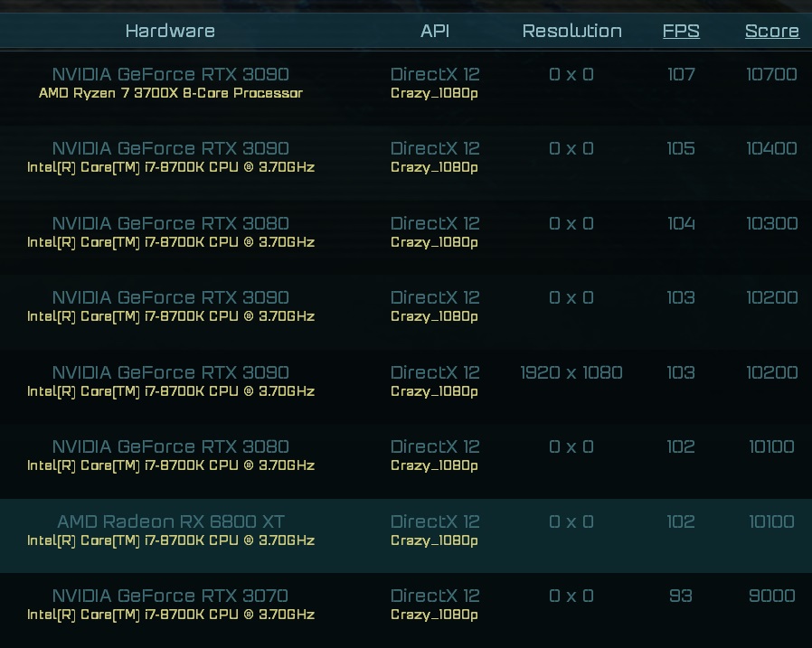Screen dimensions: 812x648
Task: Click the 105 FPS value
Action: 681,148
